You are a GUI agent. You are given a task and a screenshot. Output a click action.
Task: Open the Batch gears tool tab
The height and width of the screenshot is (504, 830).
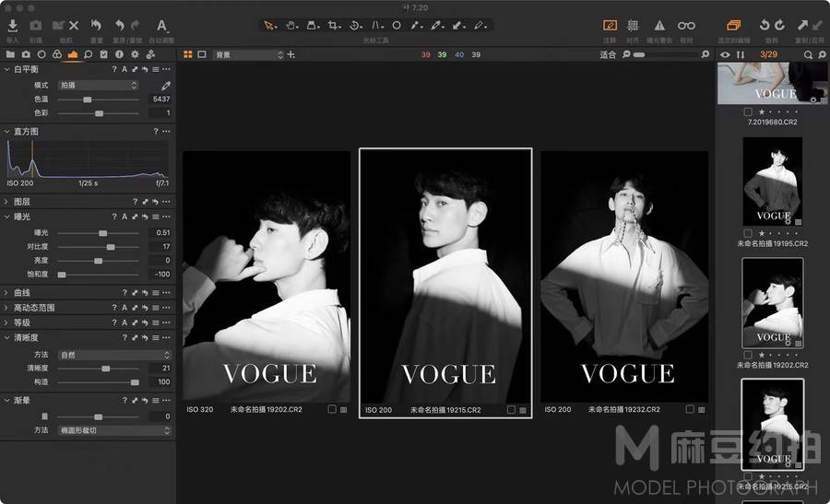click(x=151, y=54)
